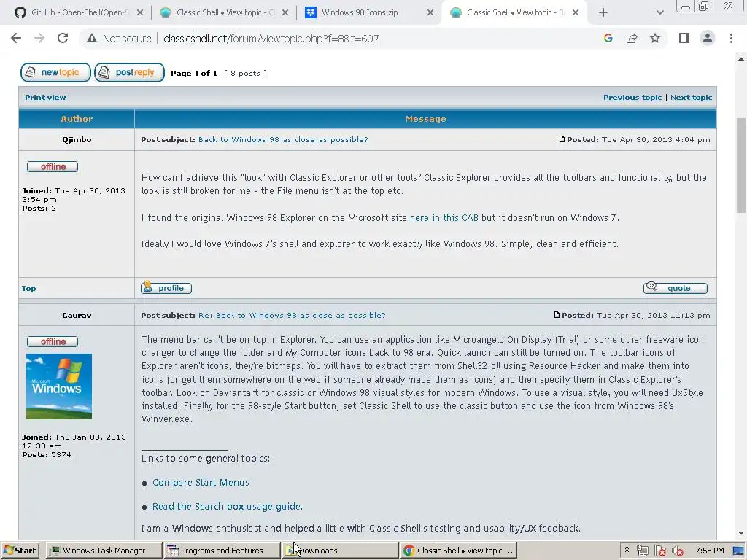Viewport: 747px width, 560px height.
Task: Open Print view link
Action: [x=45, y=97]
